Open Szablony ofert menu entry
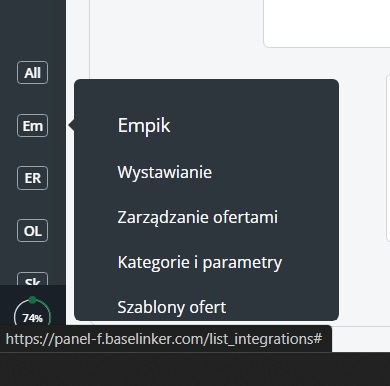 pyautogui.click(x=172, y=307)
